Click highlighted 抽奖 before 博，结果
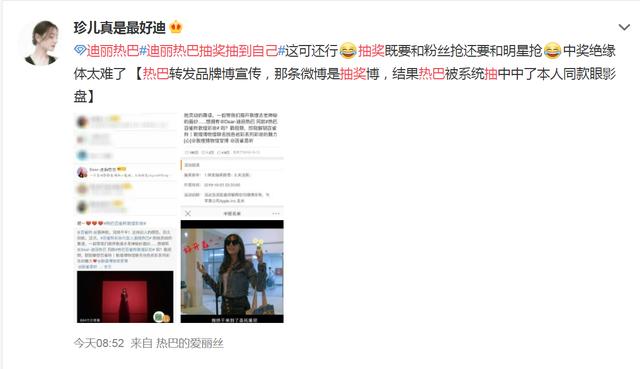640x369 pixels. point(353,74)
